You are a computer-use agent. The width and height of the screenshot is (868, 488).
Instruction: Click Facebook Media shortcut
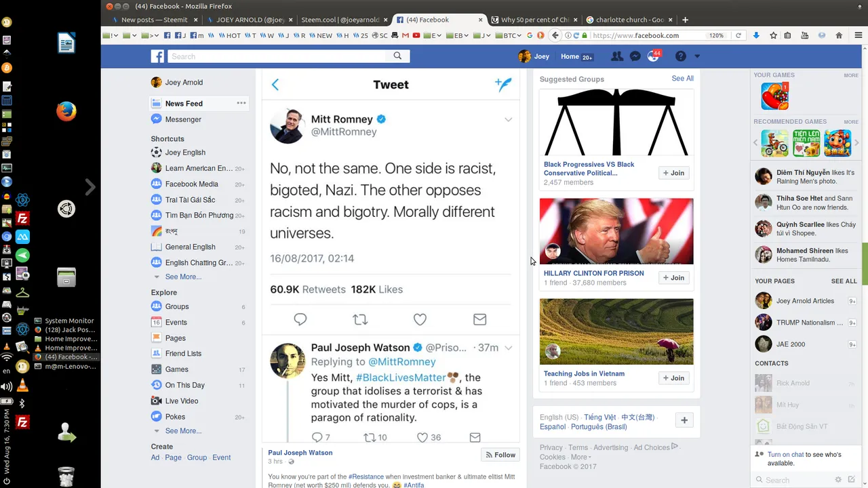pos(192,184)
